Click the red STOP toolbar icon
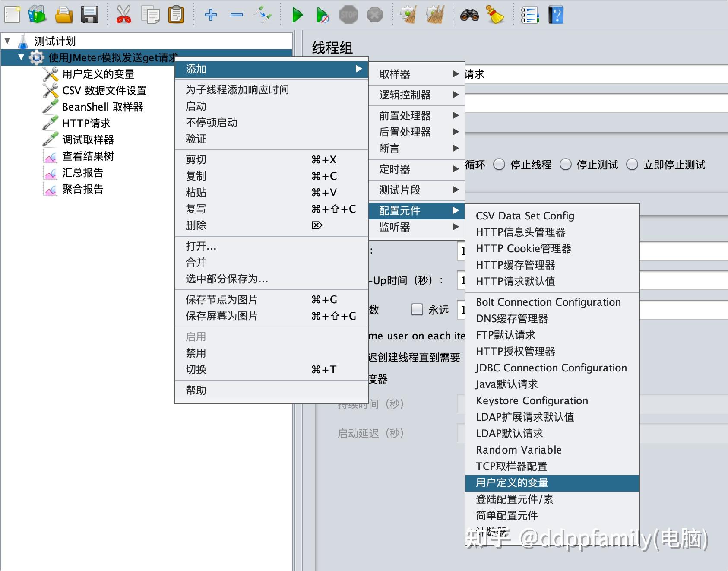728x571 pixels. [x=349, y=14]
